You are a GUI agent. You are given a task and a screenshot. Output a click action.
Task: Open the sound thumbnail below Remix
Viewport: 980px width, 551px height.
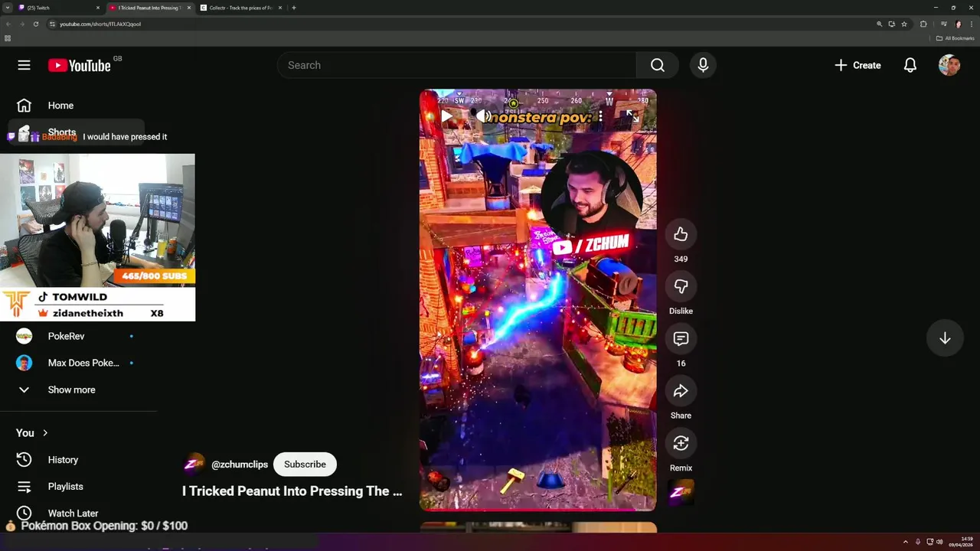click(x=681, y=493)
